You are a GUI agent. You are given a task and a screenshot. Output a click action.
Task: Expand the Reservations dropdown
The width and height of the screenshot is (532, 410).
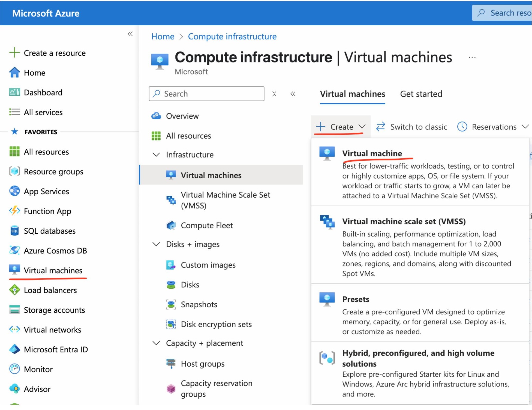pyautogui.click(x=493, y=127)
